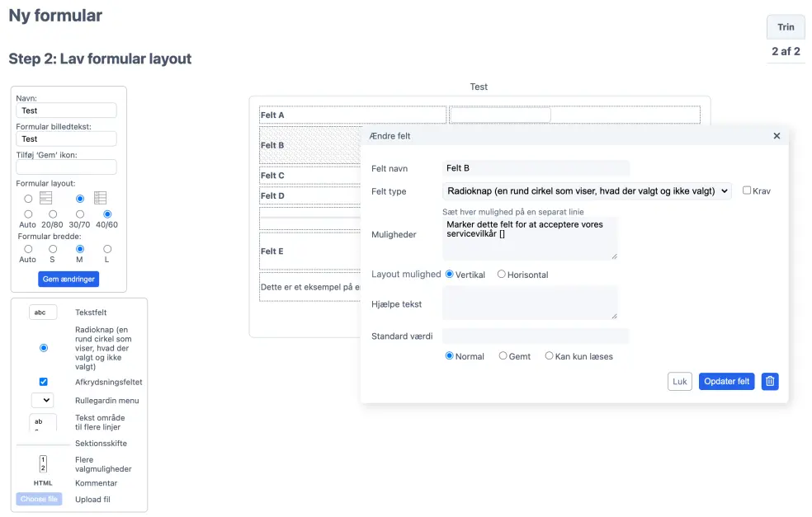This screenshot has height=517, width=812.
Task: Select 20/80 formular layout ratio
Action: [52, 214]
